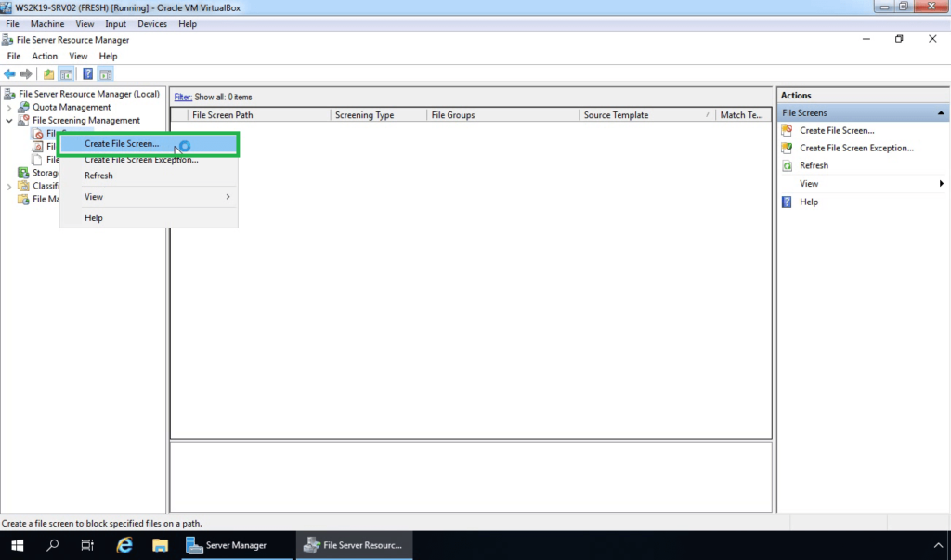Viewport: 951px width, 560px height.
Task: Open the VirtualBox Machine menu
Action: click(47, 23)
